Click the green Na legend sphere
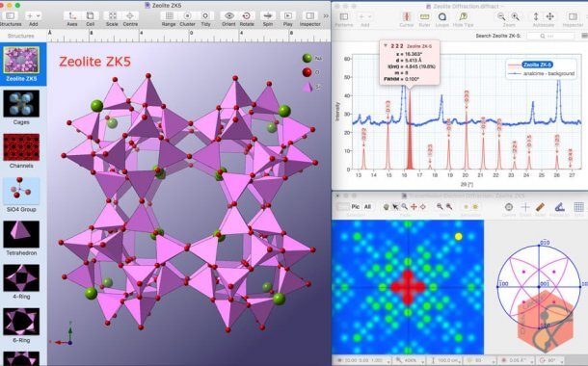Image resolution: width=588 pixels, height=366 pixels. pyautogui.click(x=307, y=58)
